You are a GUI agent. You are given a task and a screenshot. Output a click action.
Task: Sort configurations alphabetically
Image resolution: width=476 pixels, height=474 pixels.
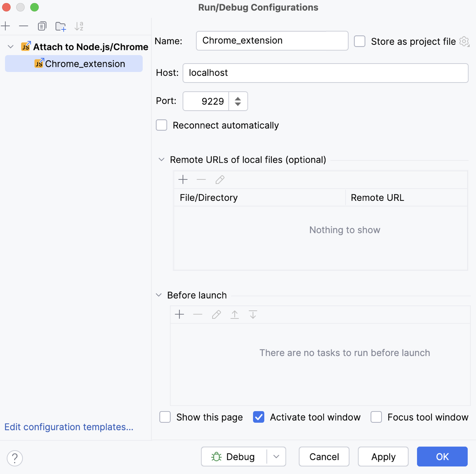[79, 26]
